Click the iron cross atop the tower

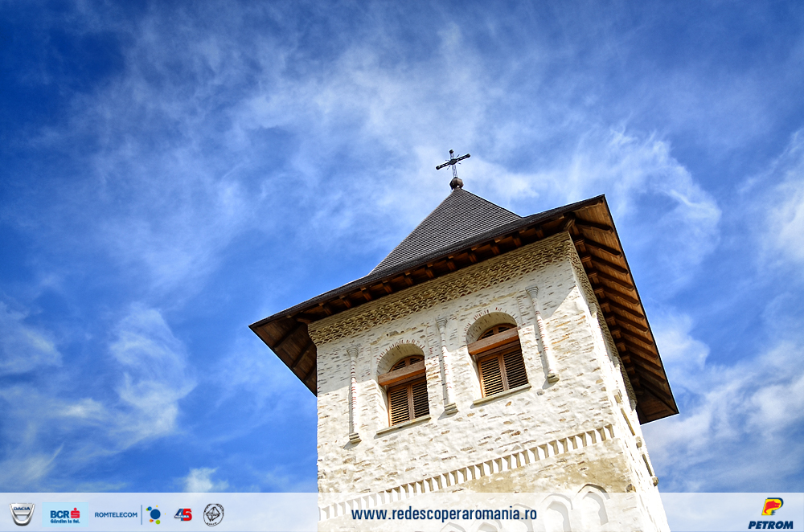click(x=453, y=163)
